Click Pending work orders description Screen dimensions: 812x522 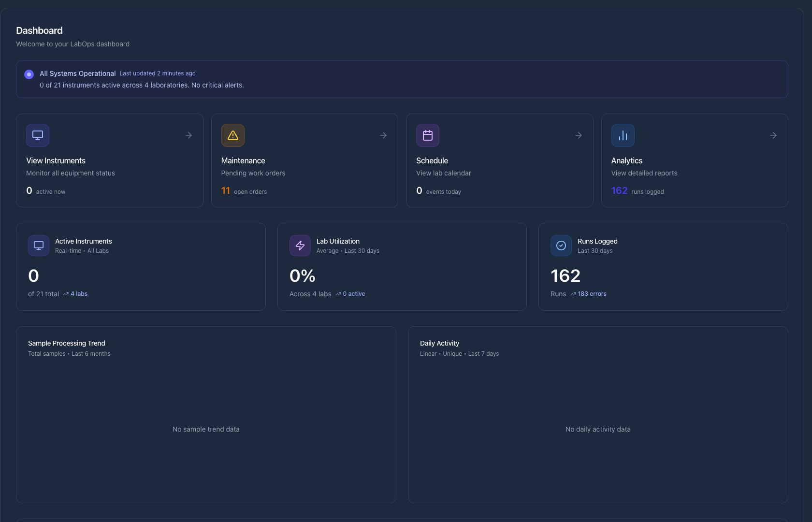(x=253, y=173)
